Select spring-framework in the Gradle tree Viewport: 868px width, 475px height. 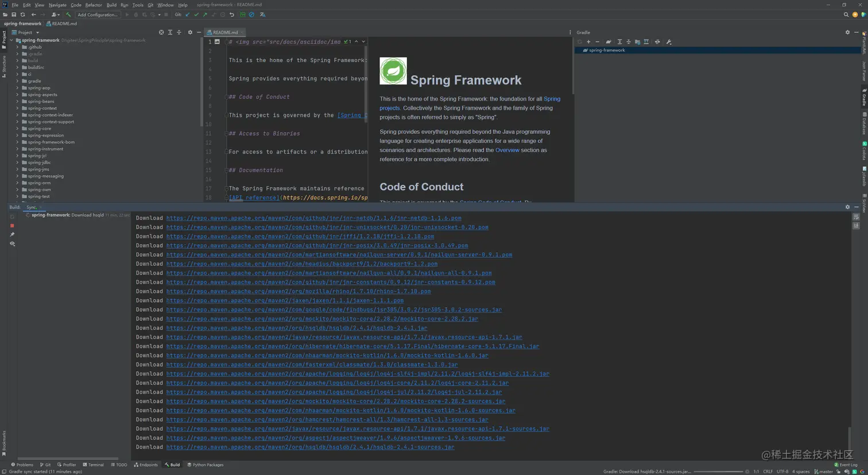pyautogui.click(x=607, y=51)
